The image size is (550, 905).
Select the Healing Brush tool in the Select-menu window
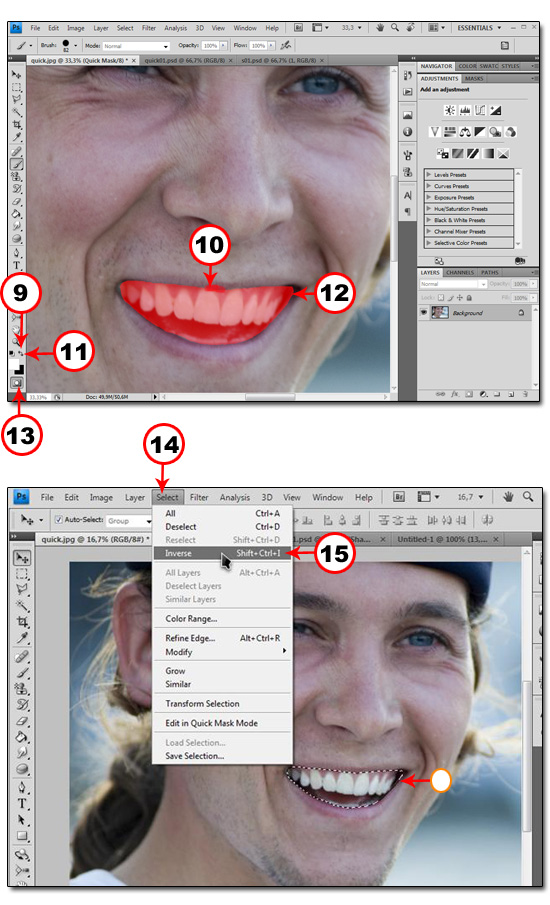point(22,656)
